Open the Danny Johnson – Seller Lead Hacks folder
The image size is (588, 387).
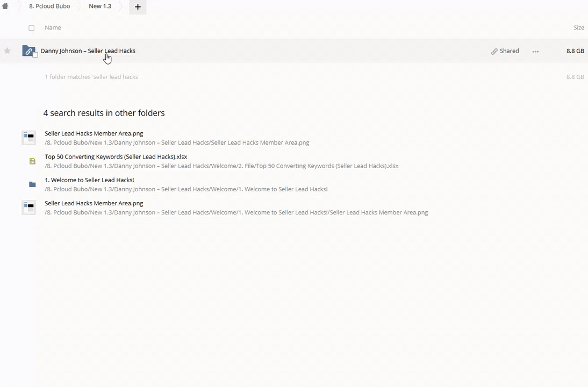[88, 51]
